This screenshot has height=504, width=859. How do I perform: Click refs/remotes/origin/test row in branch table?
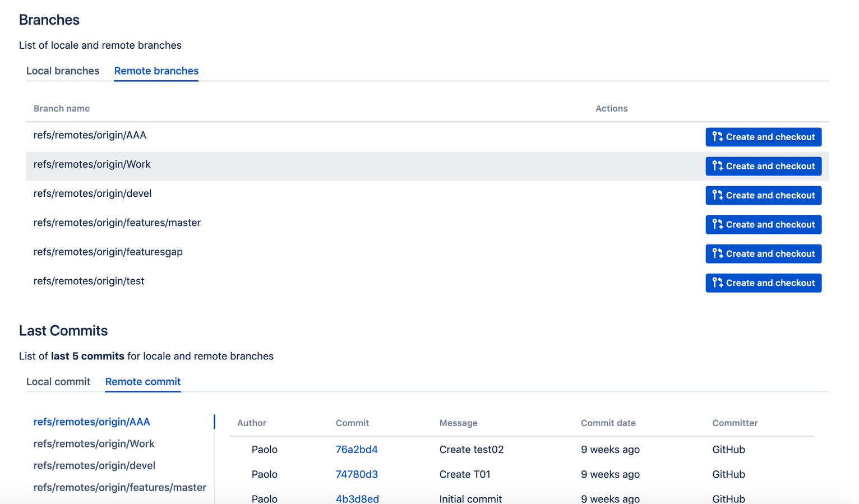point(427,283)
